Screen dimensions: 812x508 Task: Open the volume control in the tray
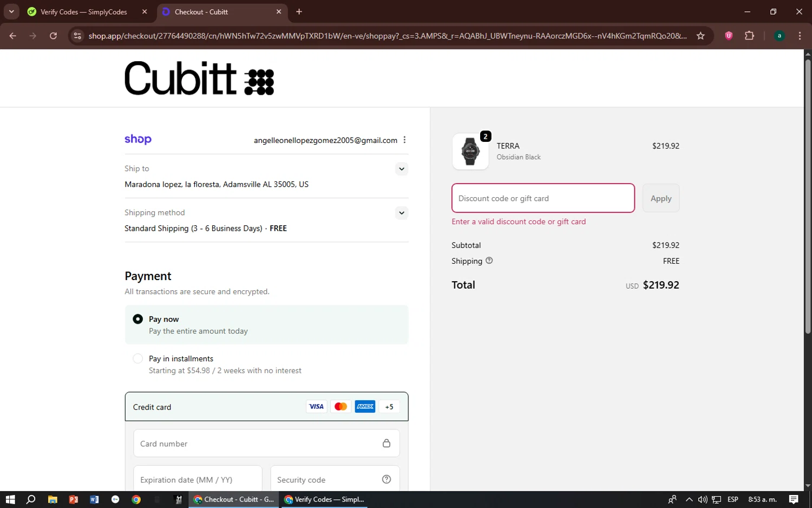click(702, 499)
